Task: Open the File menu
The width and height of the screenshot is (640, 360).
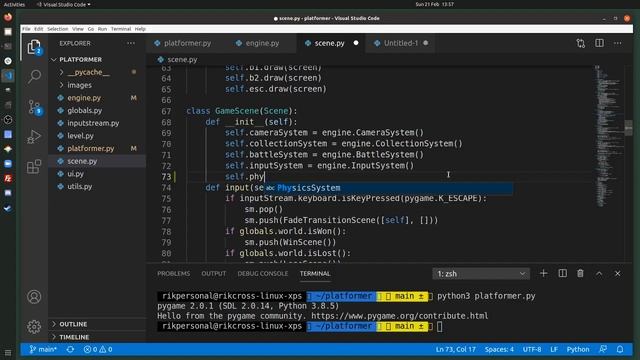Action: 26,29
